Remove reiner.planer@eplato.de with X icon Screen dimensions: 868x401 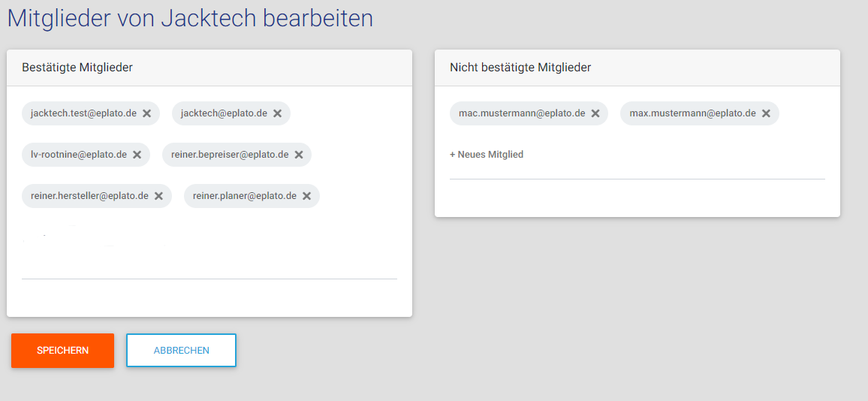tap(307, 196)
